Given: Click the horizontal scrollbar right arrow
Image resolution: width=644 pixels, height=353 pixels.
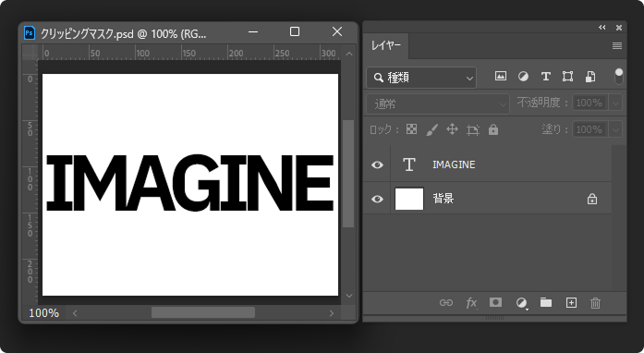Looking at the screenshot, I should coord(332,313).
